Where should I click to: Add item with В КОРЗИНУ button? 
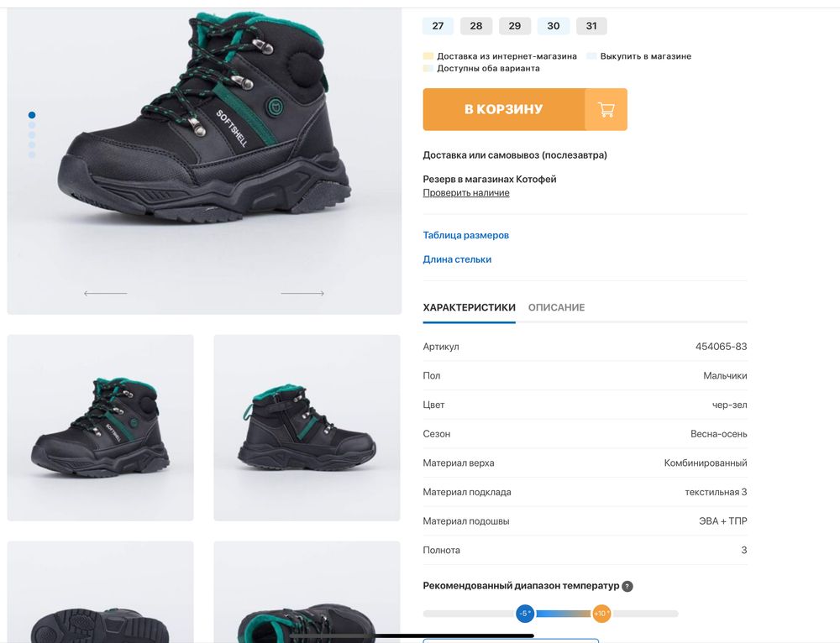click(x=503, y=109)
